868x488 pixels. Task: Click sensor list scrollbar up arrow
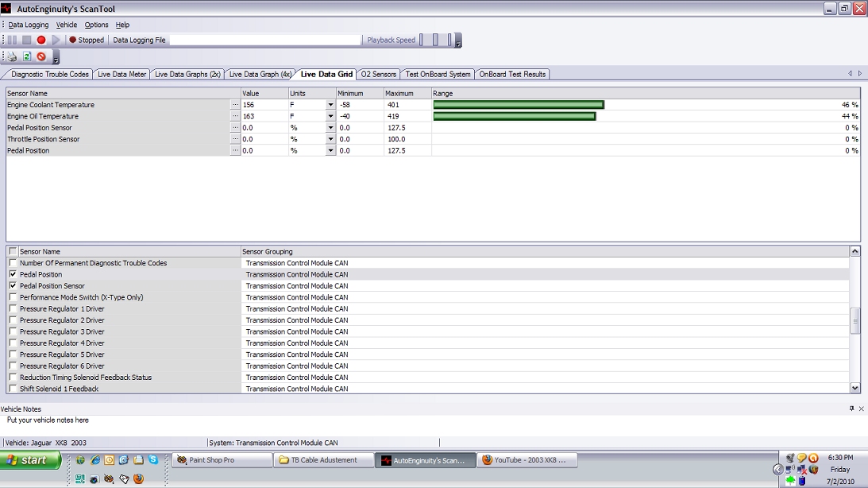(855, 251)
